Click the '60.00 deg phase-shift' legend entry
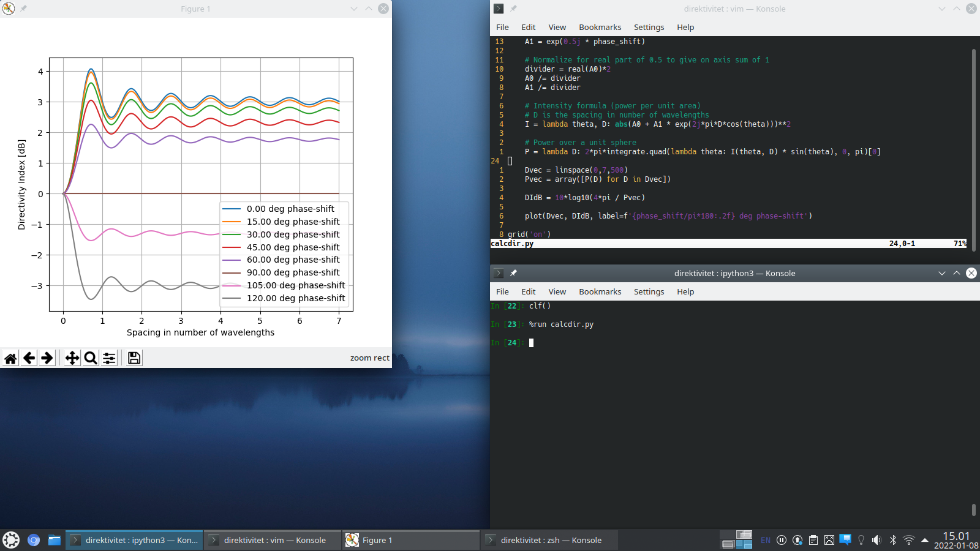The height and width of the screenshot is (551, 980). pos(293,260)
